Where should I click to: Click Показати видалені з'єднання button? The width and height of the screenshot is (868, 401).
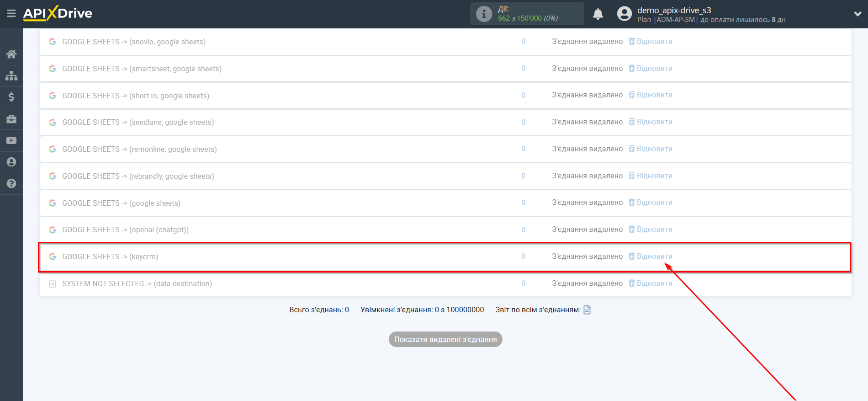point(445,339)
